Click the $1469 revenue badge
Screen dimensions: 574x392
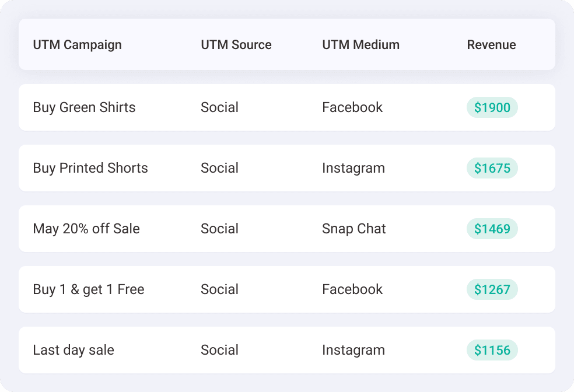click(492, 229)
